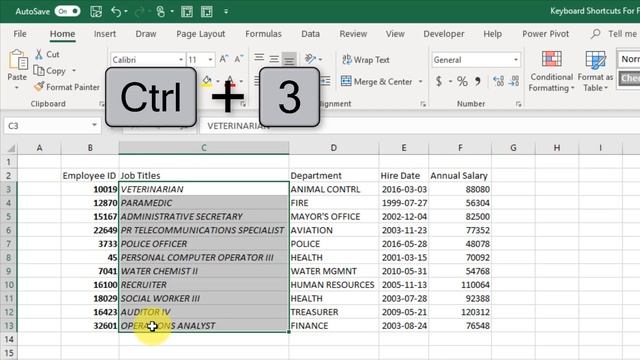Switch to the Data tab

(x=310, y=34)
